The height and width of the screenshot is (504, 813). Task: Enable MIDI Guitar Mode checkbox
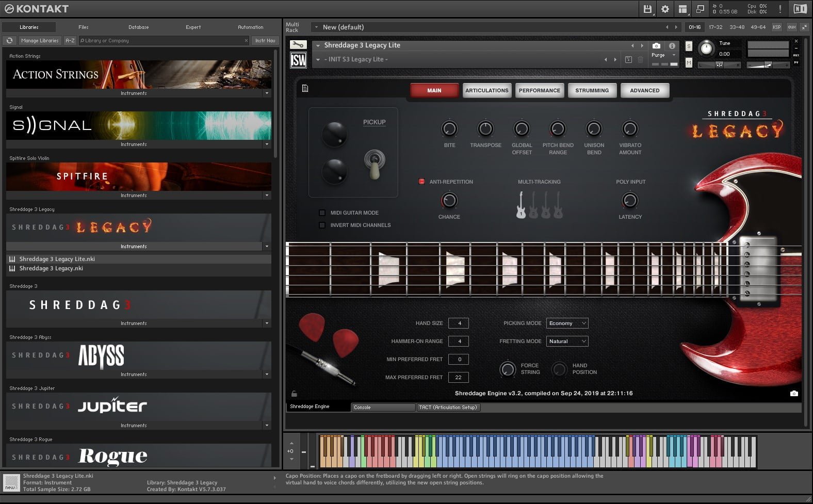[322, 213]
